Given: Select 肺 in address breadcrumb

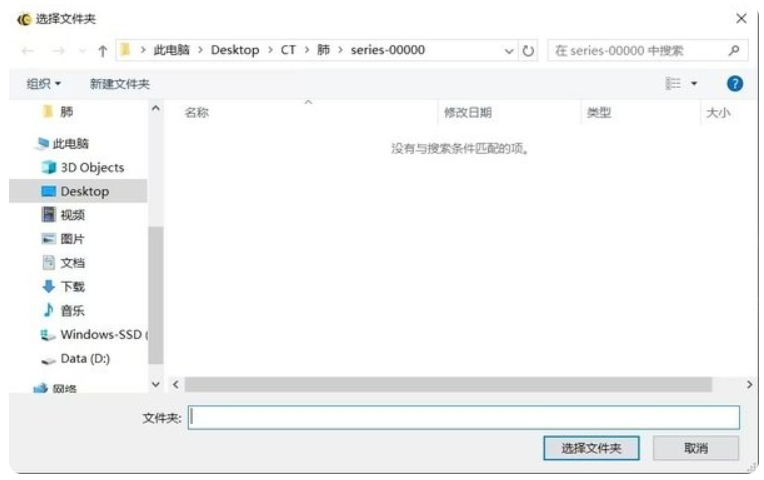Looking at the screenshot, I should 323,50.
